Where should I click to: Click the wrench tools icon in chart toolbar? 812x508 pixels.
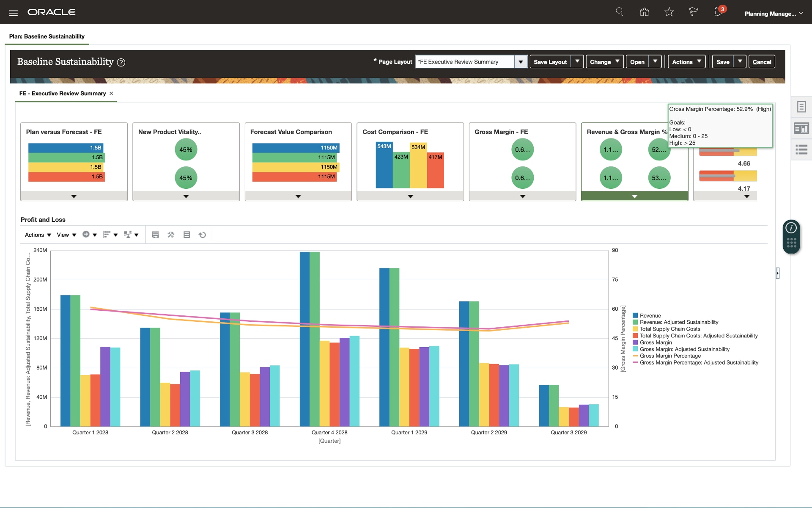click(x=171, y=235)
